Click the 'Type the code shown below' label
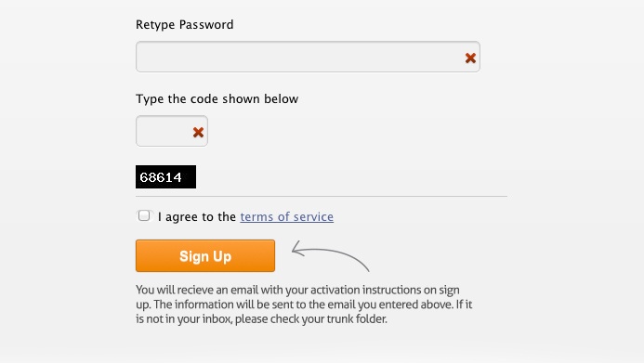This screenshot has height=363, width=644. coord(217,98)
